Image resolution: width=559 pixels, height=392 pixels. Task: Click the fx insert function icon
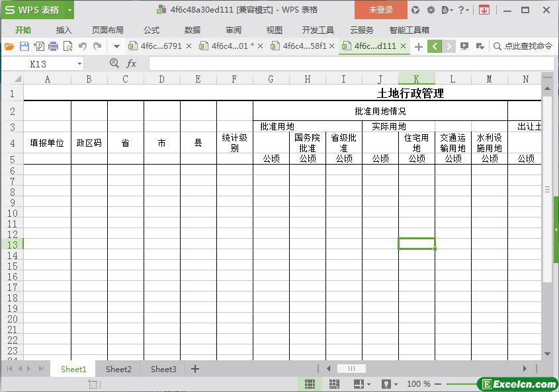[131, 63]
